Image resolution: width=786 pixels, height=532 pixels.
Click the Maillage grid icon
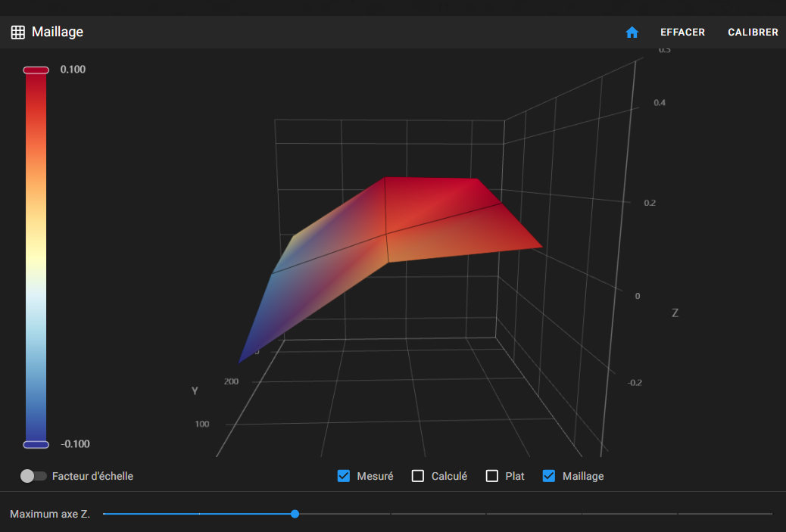coord(18,33)
